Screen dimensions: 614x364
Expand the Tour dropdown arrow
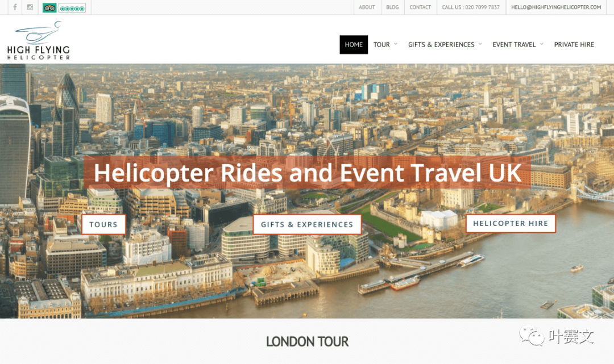click(396, 44)
